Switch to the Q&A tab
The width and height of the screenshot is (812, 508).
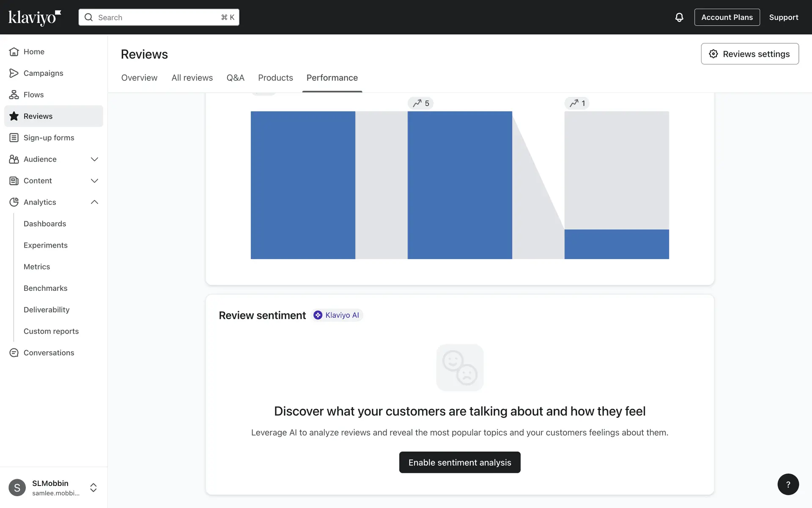[x=235, y=78]
